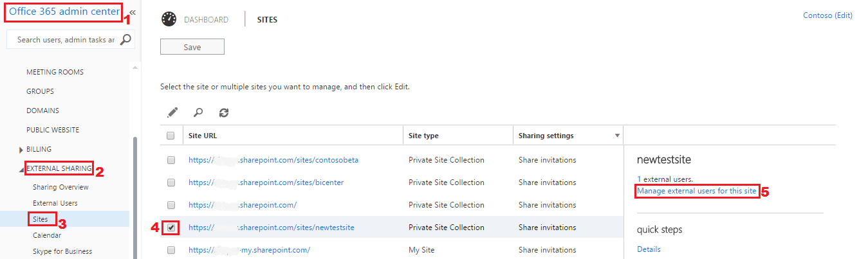
Task: Click the search icon in sidebar search box
Action: (x=126, y=40)
